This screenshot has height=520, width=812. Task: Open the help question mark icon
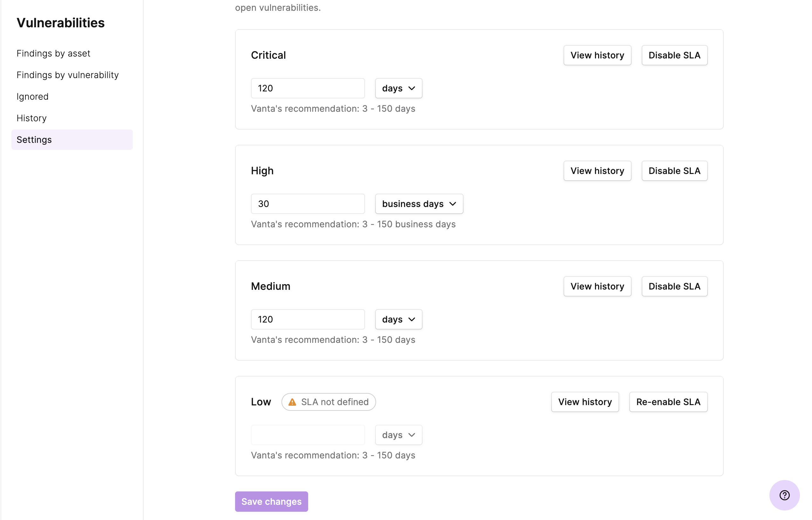(784, 495)
